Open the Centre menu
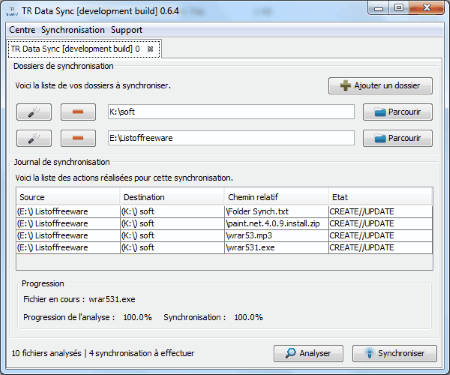The height and width of the screenshot is (375, 450). [22, 30]
